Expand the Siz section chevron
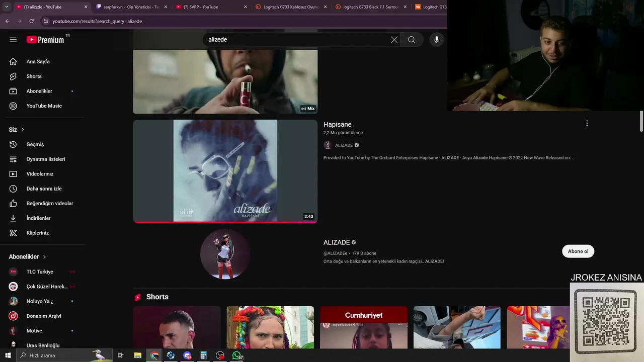This screenshot has width=644, height=362. point(23,130)
